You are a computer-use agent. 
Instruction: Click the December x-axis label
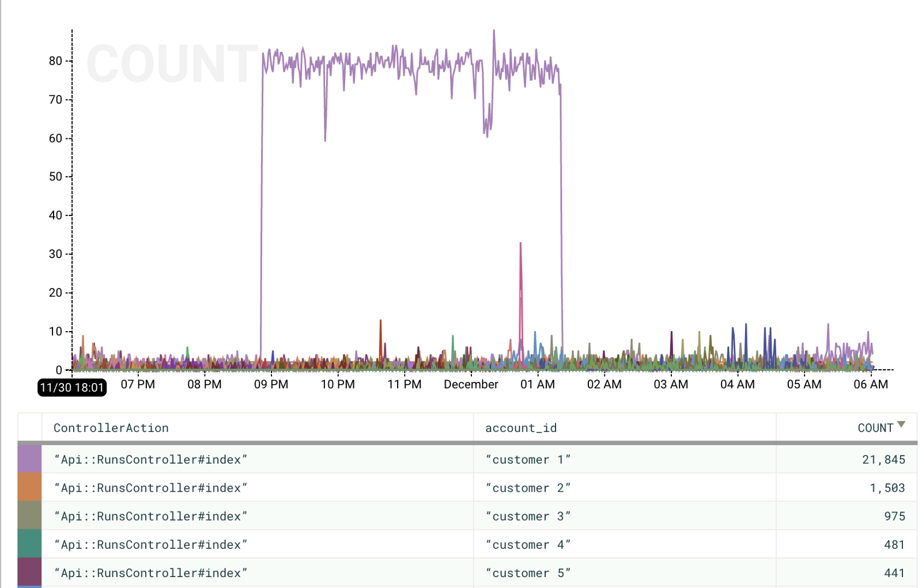click(x=471, y=384)
